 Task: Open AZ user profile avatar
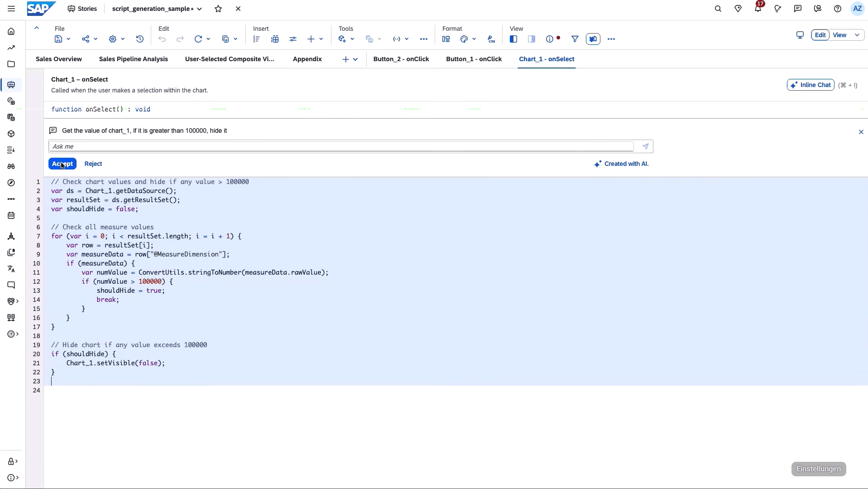858,9
